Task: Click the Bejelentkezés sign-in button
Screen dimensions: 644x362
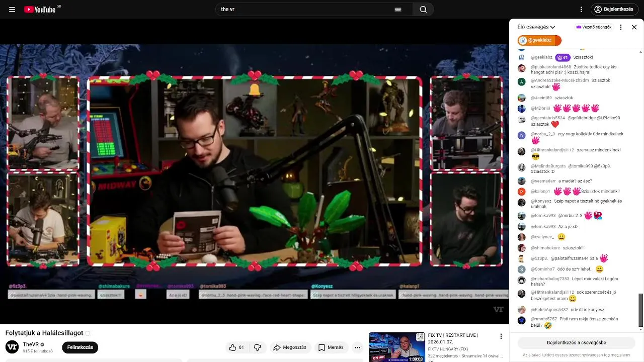Action: [614, 9]
